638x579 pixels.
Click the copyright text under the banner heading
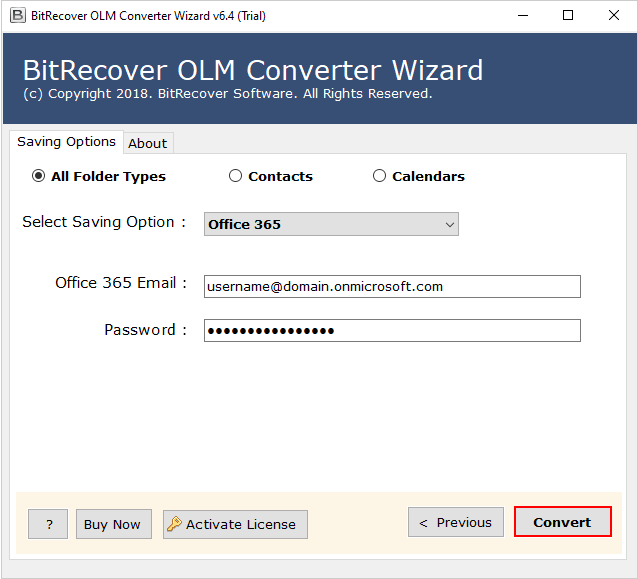click(x=227, y=93)
